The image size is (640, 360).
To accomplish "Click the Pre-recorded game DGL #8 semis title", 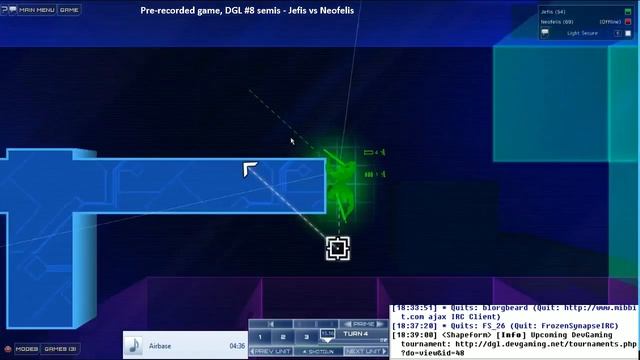I will (x=247, y=10).
